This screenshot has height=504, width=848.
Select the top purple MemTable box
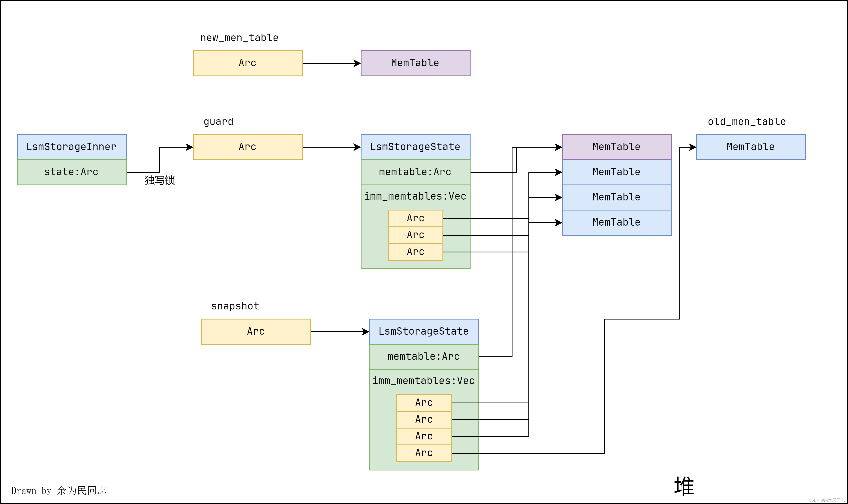pos(415,63)
